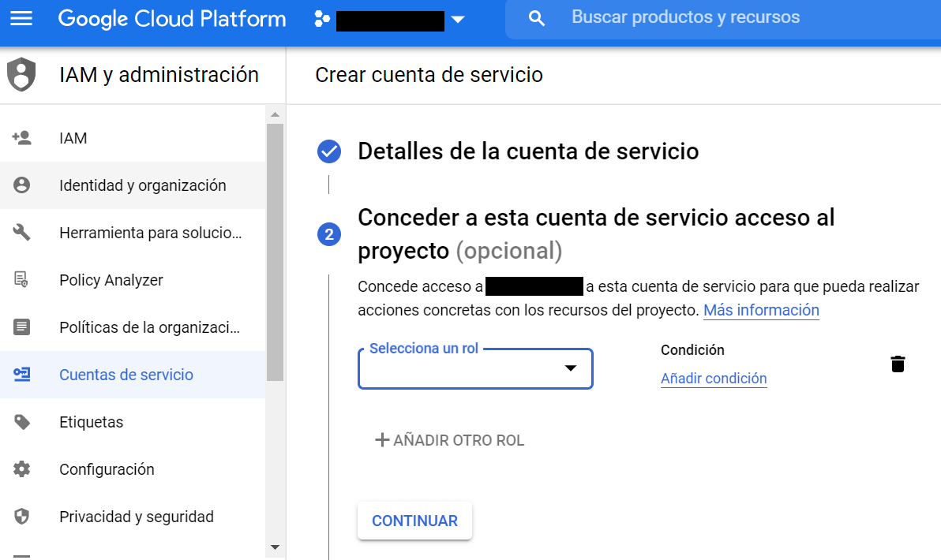Click the Cuentas de servicio key icon
The image size is (941, 560).
(21, 374)
